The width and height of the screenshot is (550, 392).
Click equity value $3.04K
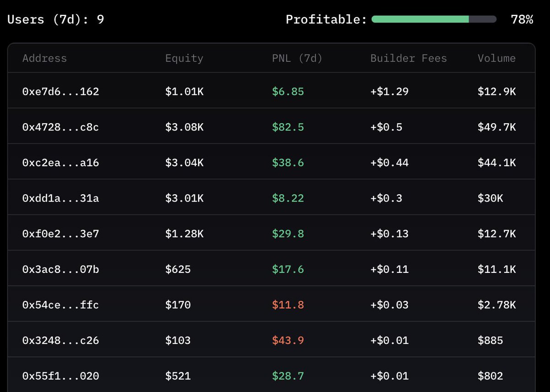[184, 163]
